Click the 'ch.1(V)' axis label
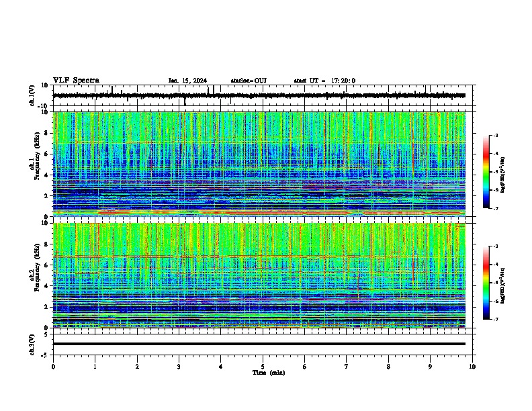Viewport: 532px width, 411px height. 32,95
